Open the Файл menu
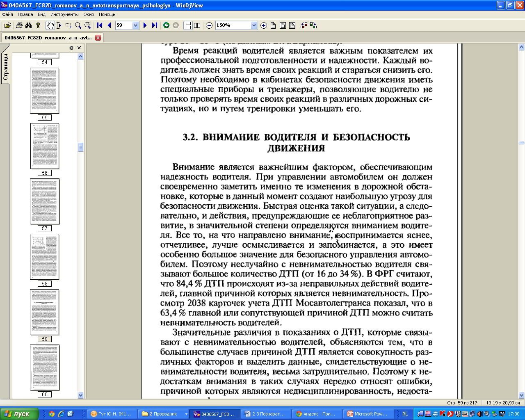 tap(7, 14)
